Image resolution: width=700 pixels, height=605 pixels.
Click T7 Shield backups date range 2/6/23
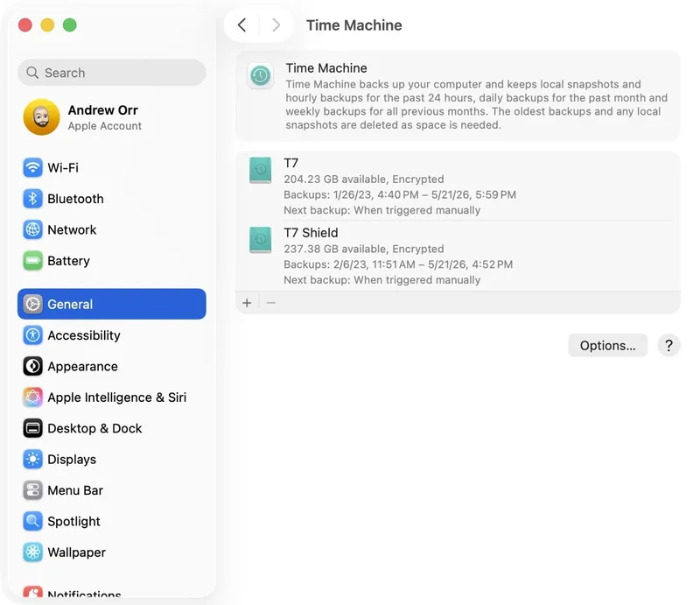tap(398, 264)
